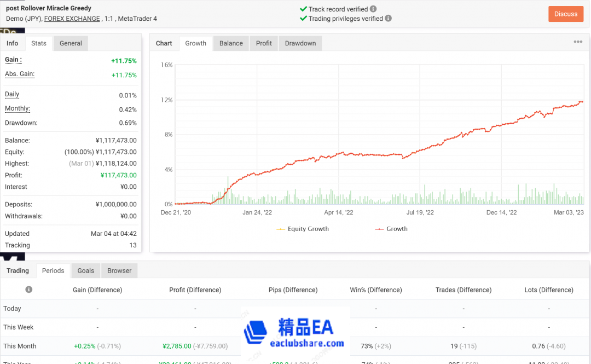Click the Gain label link
Viewport: 591px width, 364px height.
(x=13, y=60)
